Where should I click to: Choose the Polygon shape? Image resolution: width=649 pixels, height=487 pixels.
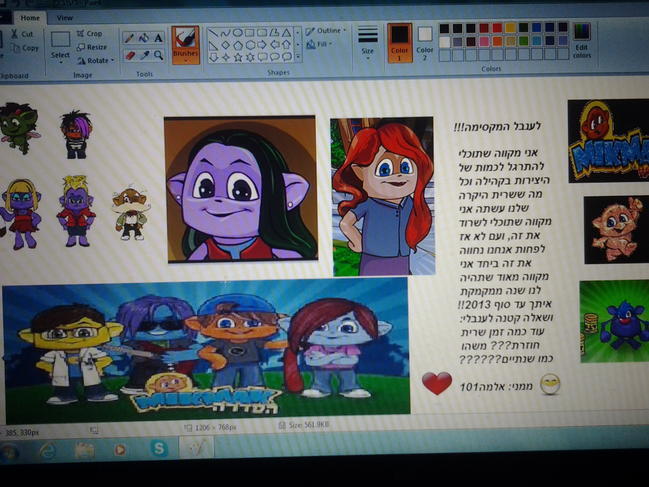(274, 32)
